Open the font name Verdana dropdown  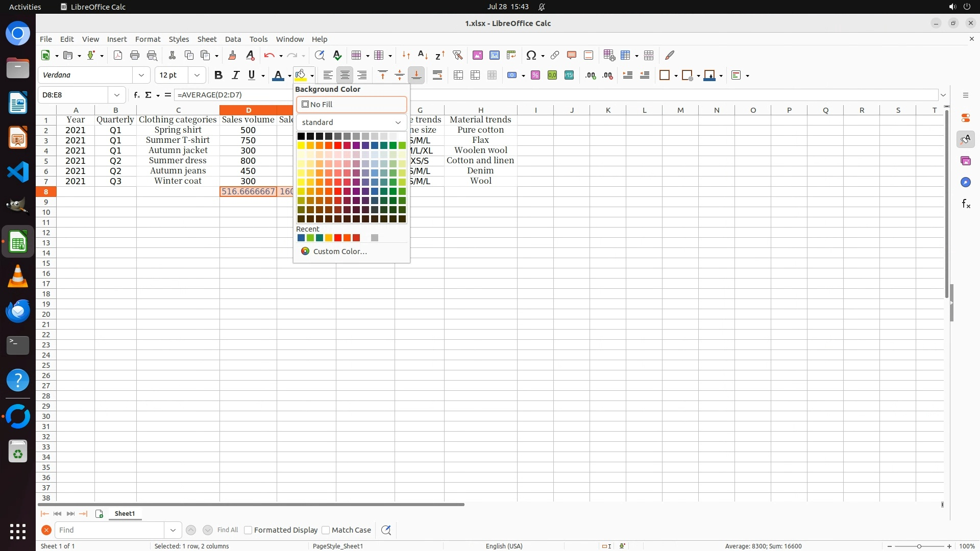[141, 76]
